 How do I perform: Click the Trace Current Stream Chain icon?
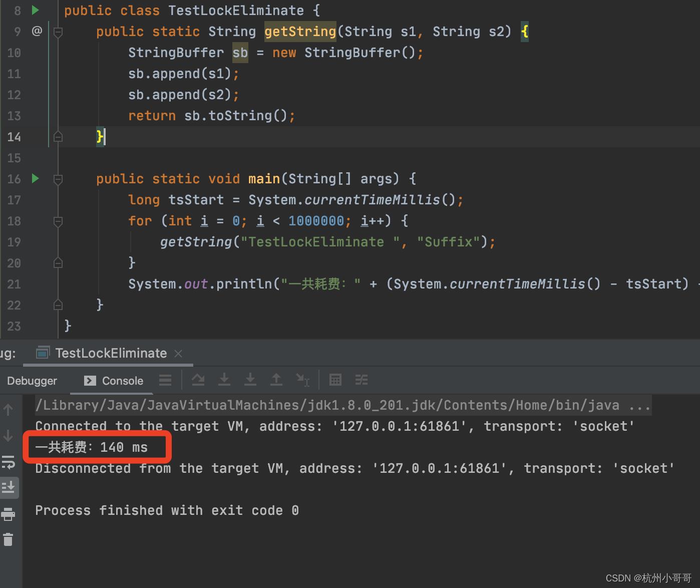click(362, 380)
